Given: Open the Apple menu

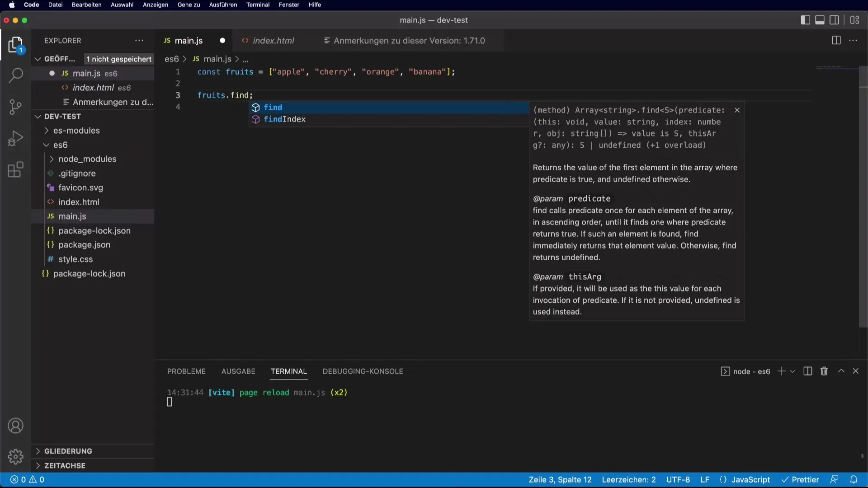Looking at the screenshot, I should [x=12, y=5].
